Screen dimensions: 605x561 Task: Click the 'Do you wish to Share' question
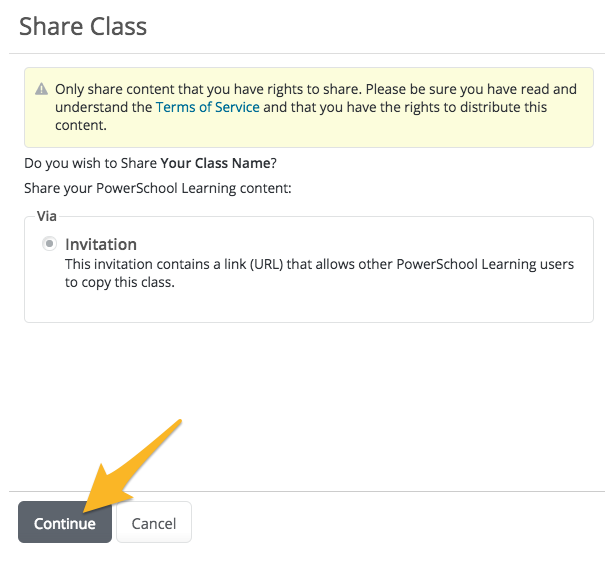[150, 163]
